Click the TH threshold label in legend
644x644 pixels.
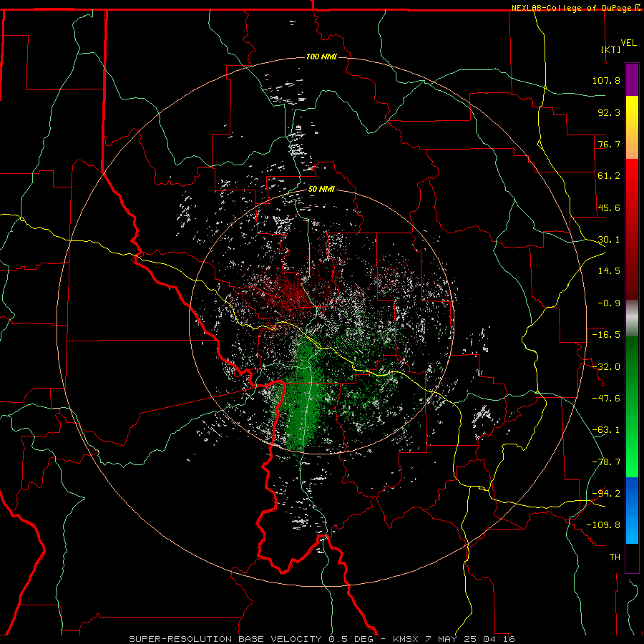615,557
